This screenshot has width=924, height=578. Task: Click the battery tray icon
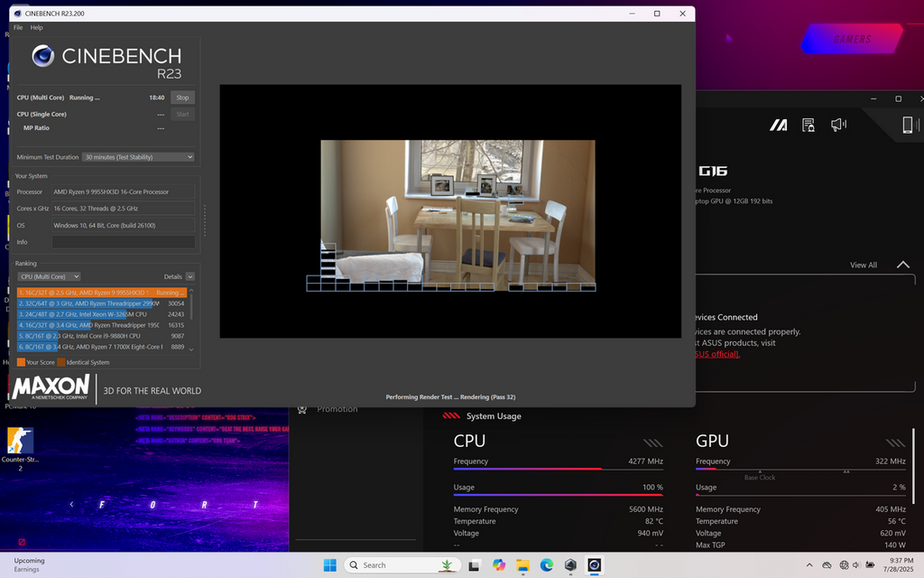pos(870,565)
